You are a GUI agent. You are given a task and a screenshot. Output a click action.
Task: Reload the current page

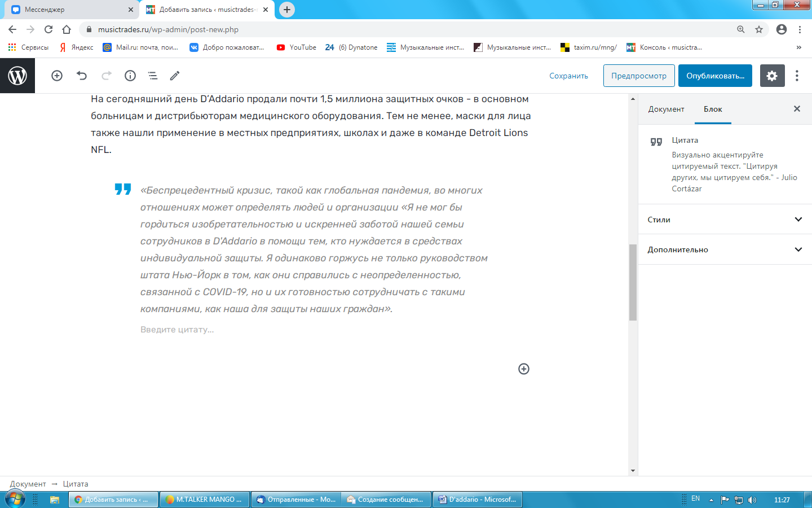point(48,29)
